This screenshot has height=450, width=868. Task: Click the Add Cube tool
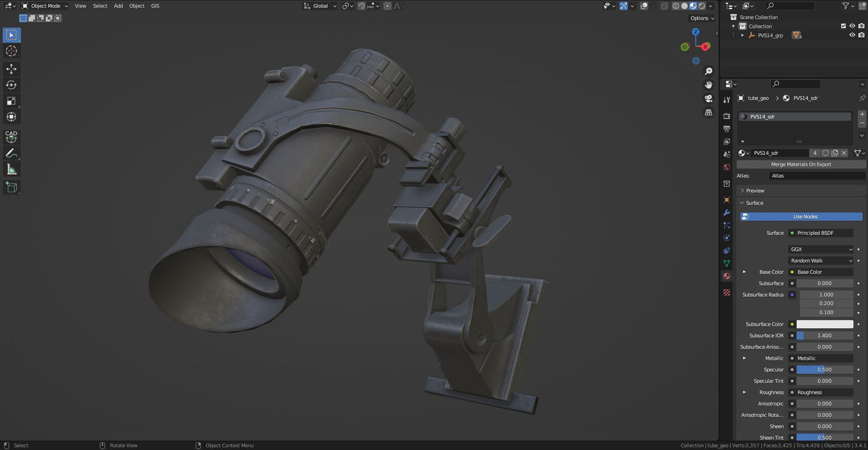[x=11, y=187]
